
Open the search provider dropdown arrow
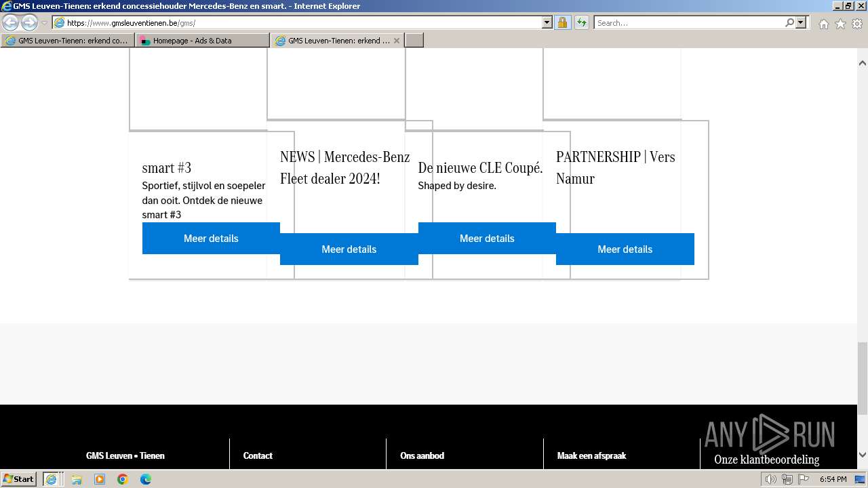[x=801, y=23]
